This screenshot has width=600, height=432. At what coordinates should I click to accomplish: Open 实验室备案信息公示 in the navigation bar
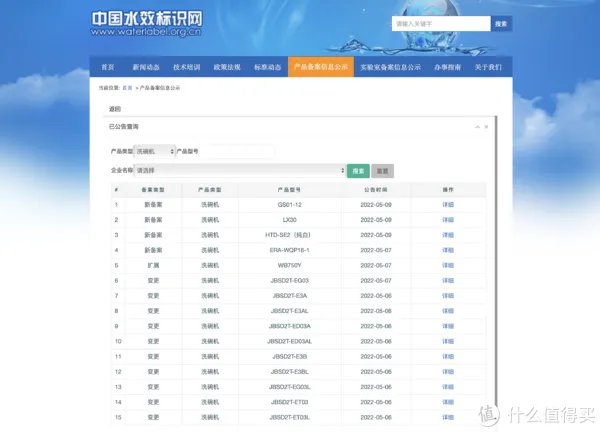click(x=390, y=67)
